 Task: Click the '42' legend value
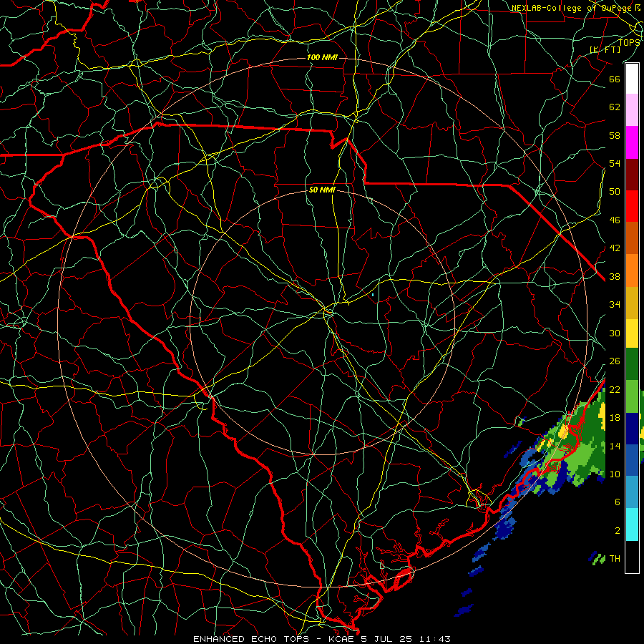coord(615,248)
